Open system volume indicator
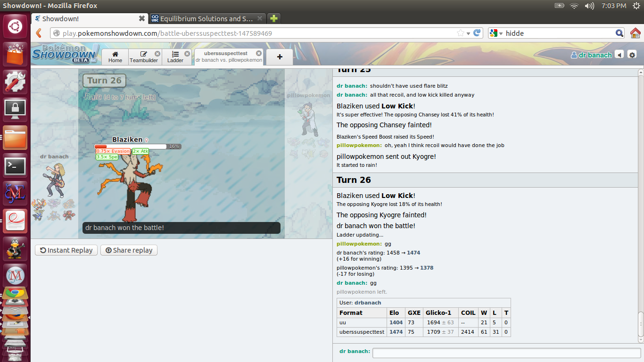 coord(589,6)
